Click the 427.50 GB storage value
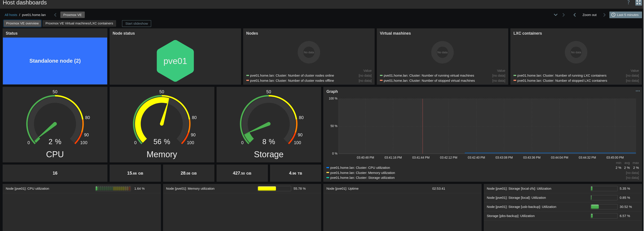644x231 pixels. click(242, 173)
